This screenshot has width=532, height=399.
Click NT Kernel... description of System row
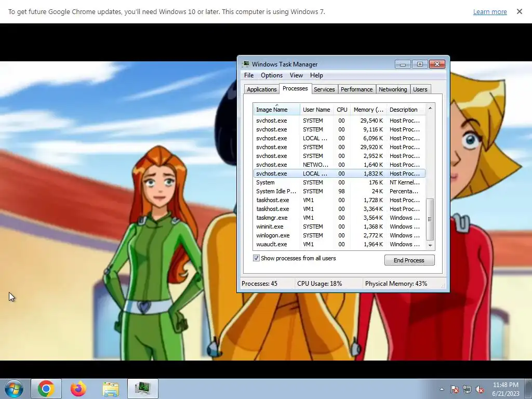(x=404, y=182)
